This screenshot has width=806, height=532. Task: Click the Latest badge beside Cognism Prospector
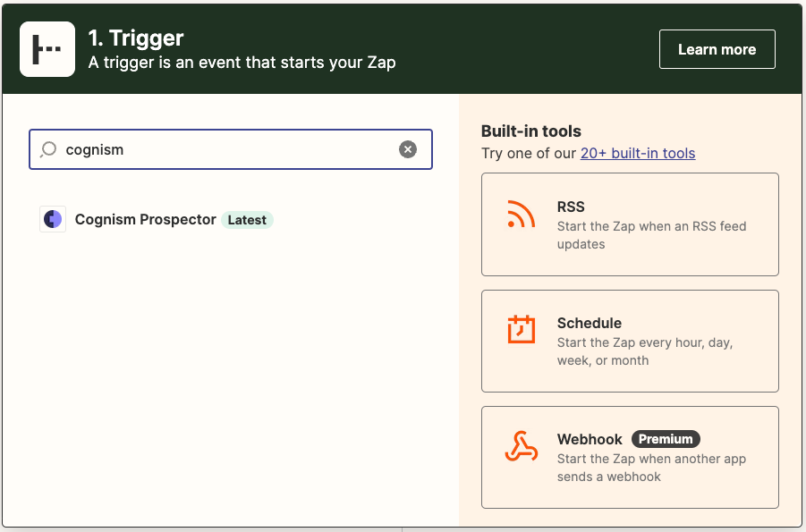coord(247,220)
